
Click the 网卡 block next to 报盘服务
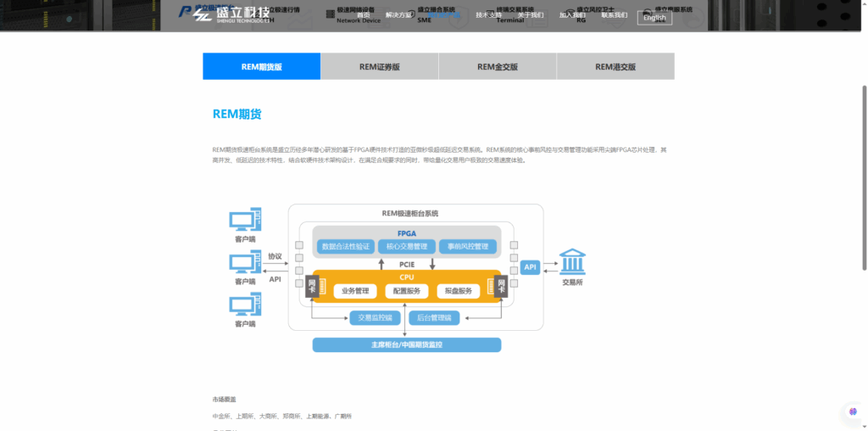click(501, 287)
